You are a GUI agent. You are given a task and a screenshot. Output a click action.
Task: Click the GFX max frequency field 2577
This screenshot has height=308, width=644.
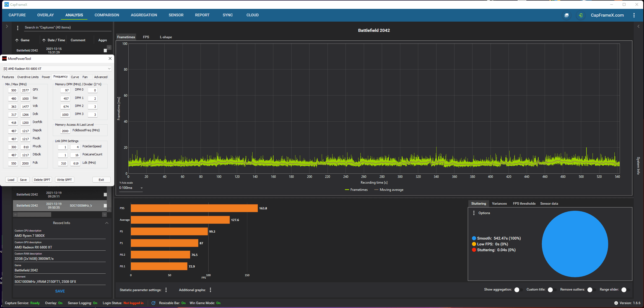coord(25,90)
